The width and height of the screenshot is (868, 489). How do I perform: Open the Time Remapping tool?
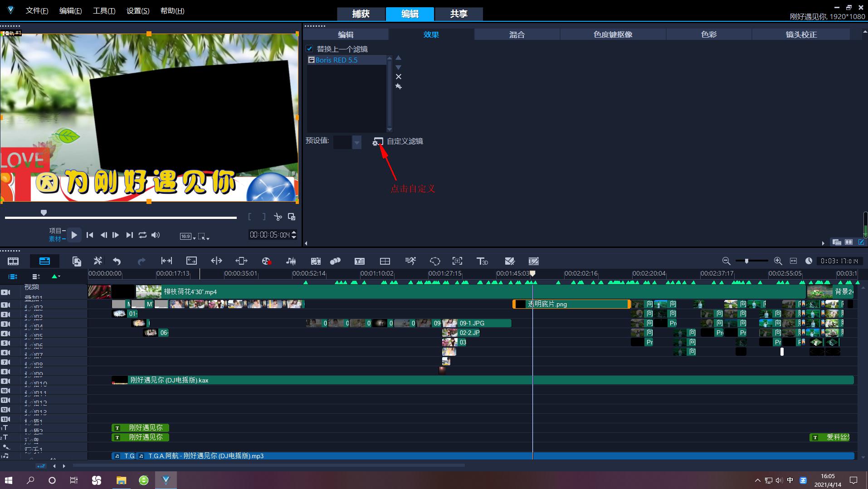point(410,261)
